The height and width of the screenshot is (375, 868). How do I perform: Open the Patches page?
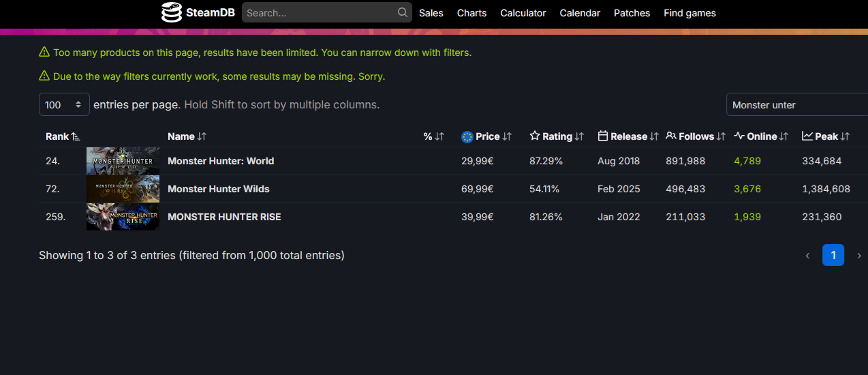632,13
